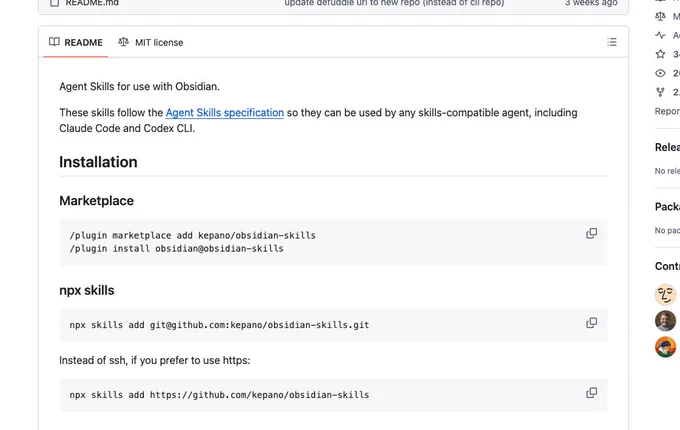Click the README.md file icon

[54, 3]
